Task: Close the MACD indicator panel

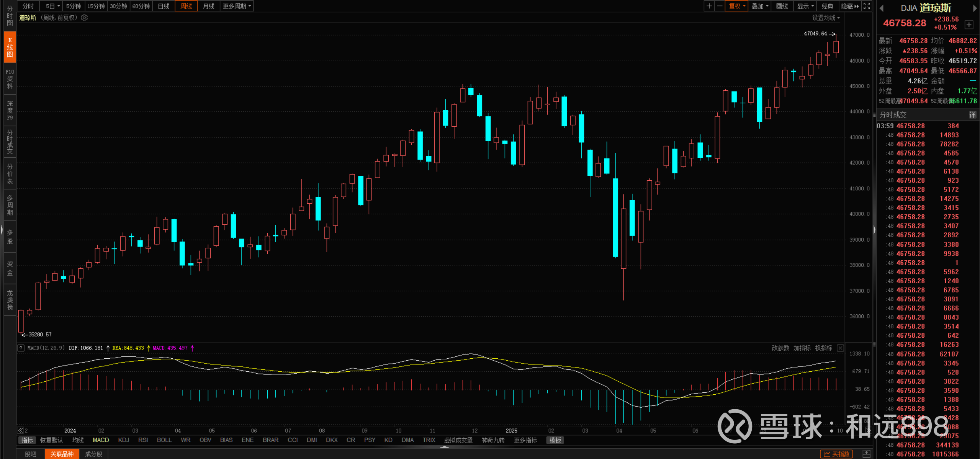Action: (840, 348)
